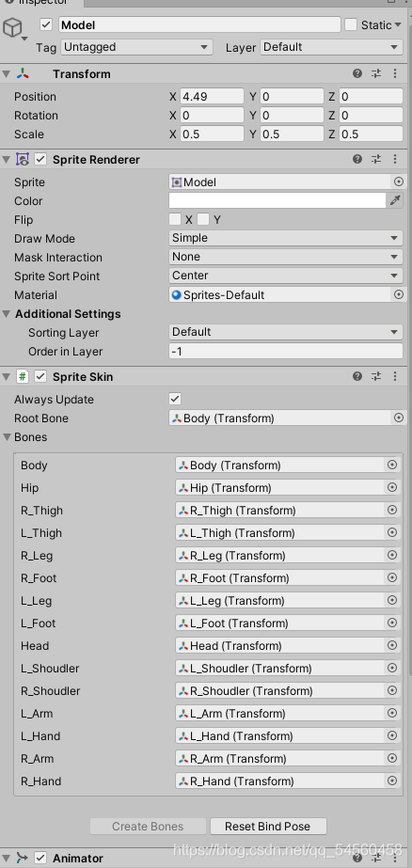Open object picker for L_Leg bone
This screenshot has width=412, height=868.
click(x=392, y=600)
